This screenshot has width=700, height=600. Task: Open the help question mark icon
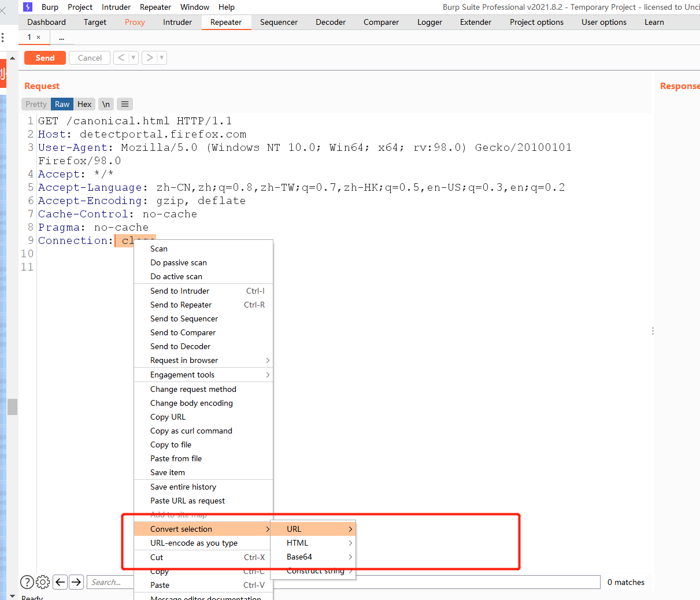point(27,582)
